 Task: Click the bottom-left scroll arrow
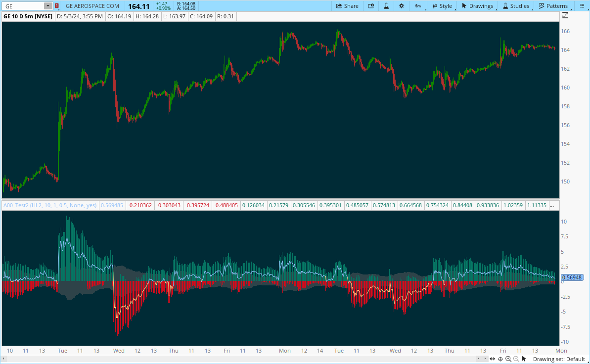pos(4,359)
